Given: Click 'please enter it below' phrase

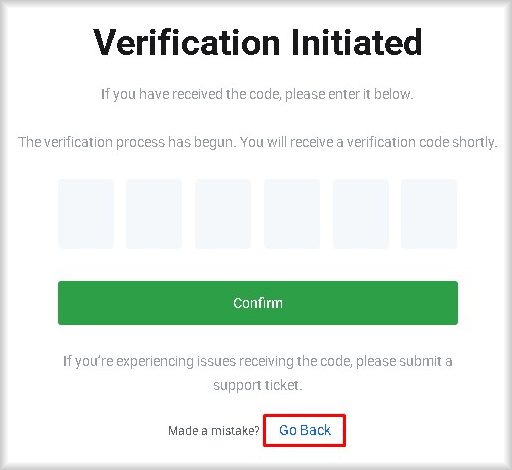Looking at the screenshot, I should 349,94.
